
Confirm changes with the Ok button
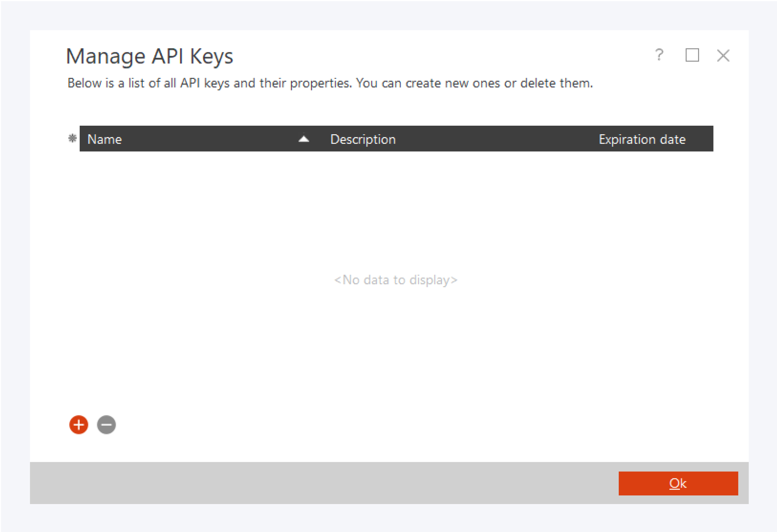[x=677, y=483]
